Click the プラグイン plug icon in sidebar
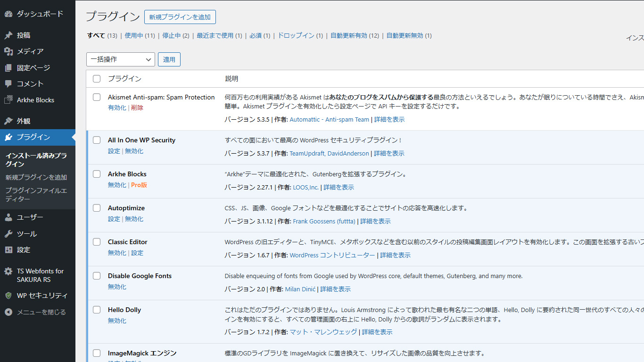This screenshot has height=362, width=644. (8, 137)
